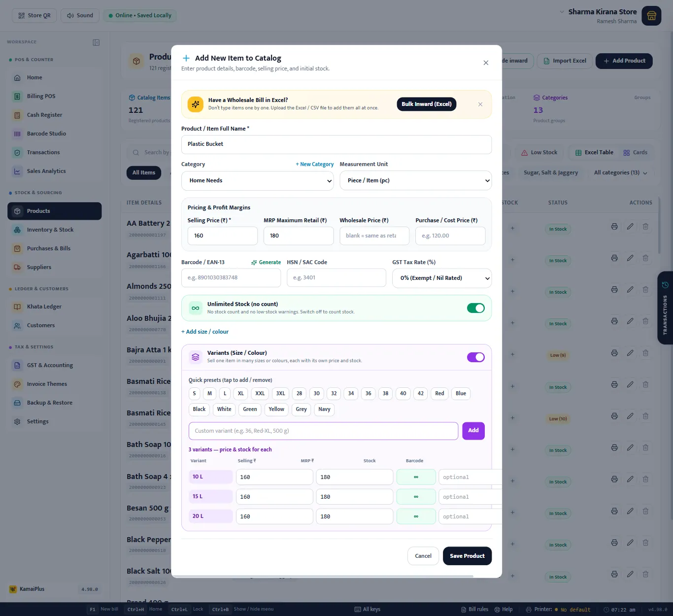Expand the All categories (13) filter

621,172
